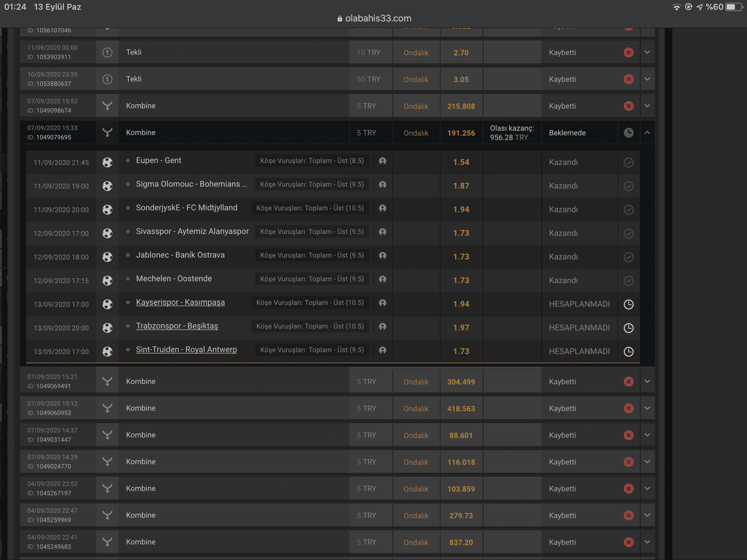
Task: Open the Trabzonspor - Beşiktaş match link
Action: [177, 326]
